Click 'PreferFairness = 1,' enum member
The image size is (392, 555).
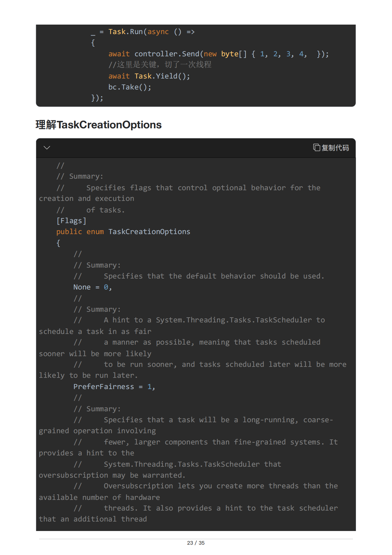click(x=114, y=387)
